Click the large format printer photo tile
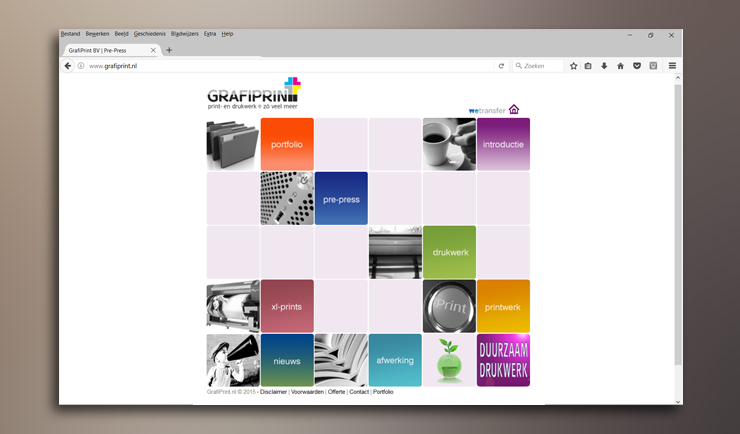This screenshot has width=740, height=434. 233,306
